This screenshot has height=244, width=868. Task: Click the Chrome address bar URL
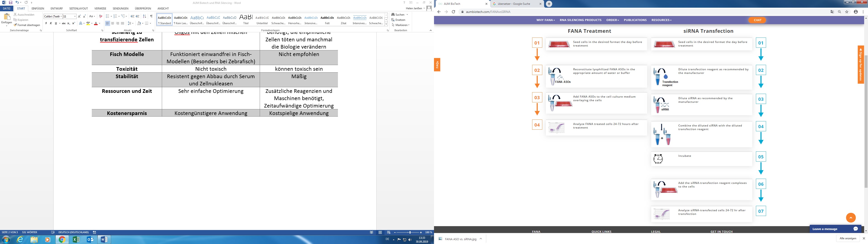[x=488, y=12]
